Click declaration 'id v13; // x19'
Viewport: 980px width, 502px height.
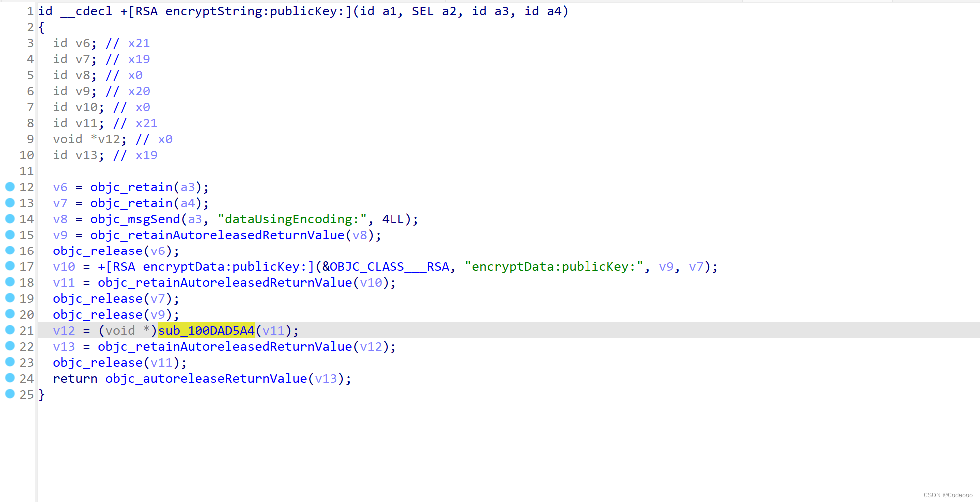pyautogui.click(x=105, y=155)
